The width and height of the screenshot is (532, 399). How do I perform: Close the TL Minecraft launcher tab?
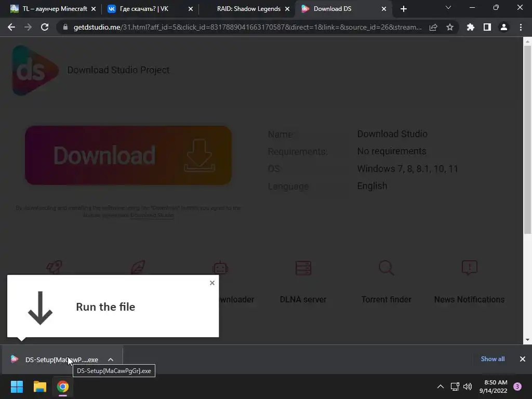94,9
